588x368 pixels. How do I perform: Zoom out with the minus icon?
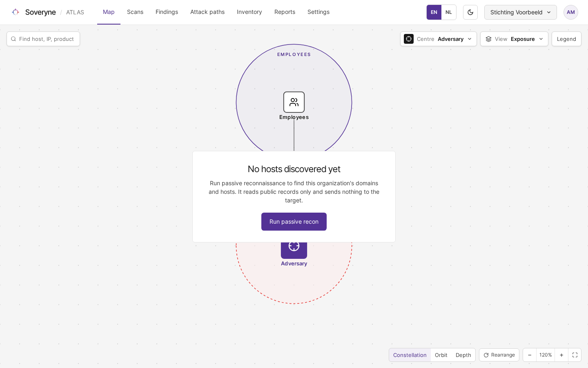(x=530, y=355)
